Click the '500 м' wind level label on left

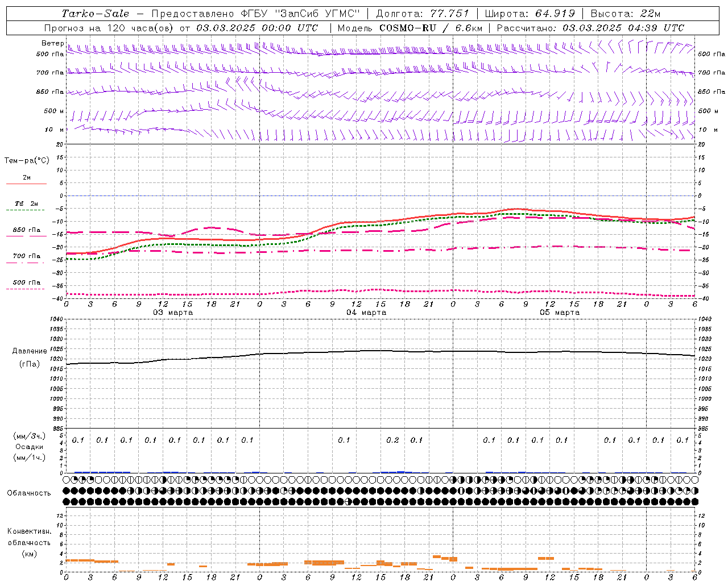(54, 111)
